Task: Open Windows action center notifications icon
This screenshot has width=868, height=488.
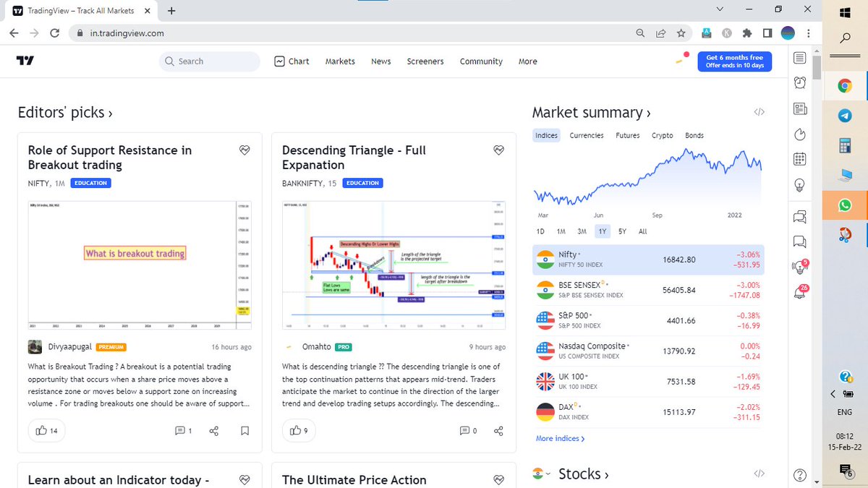Action: pos(846,471)
